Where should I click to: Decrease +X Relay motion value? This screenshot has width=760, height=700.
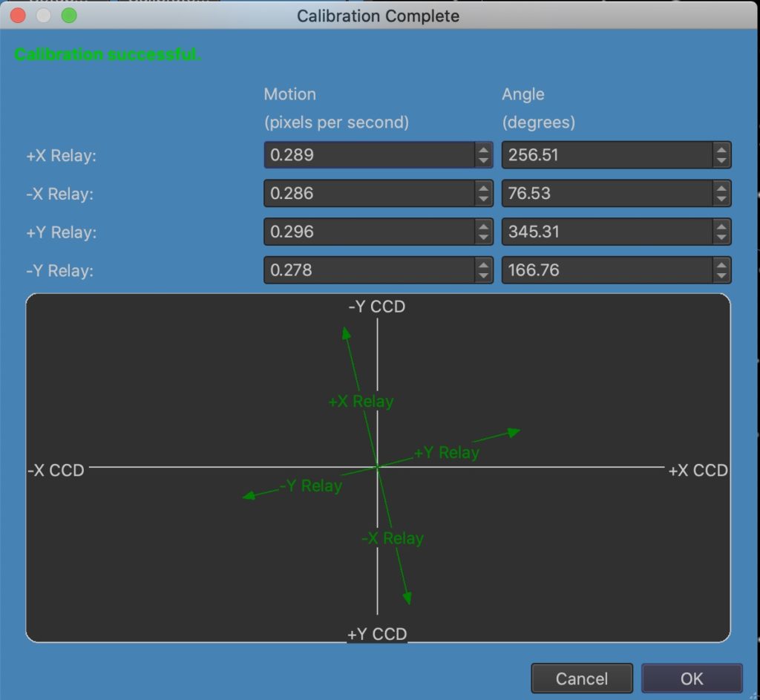click(x=483, y=160)
